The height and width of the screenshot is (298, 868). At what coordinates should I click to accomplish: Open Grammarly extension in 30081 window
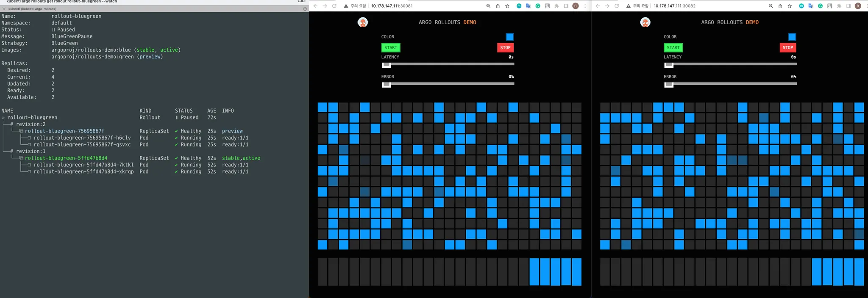point(538,6)
